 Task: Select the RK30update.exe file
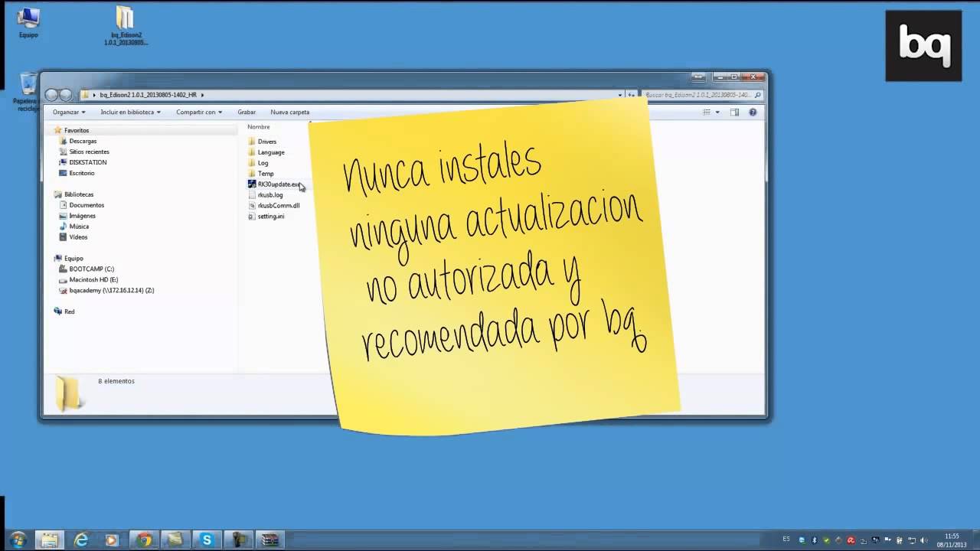tap(274, 184)
